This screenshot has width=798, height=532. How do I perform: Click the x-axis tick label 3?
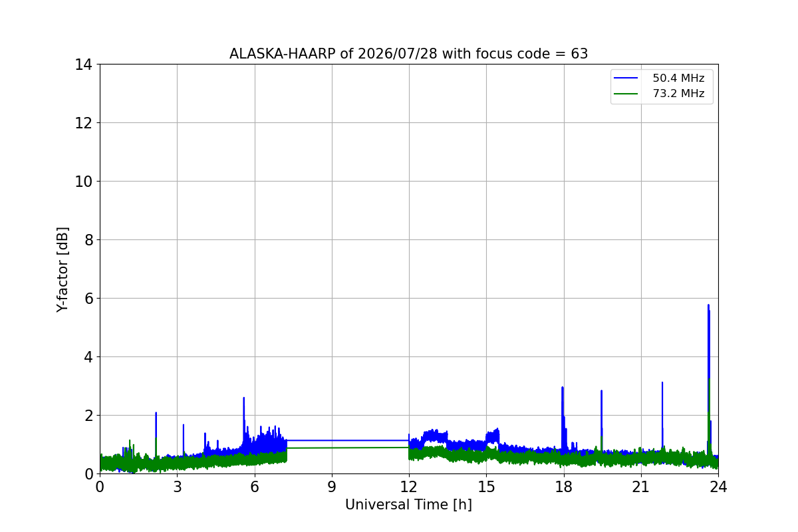point(178,487)
